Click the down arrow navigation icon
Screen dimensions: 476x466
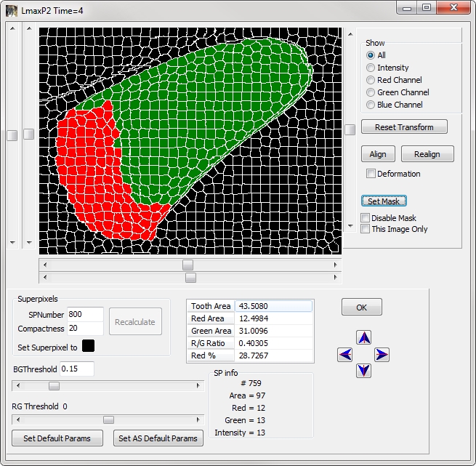[x=364, y=371]
